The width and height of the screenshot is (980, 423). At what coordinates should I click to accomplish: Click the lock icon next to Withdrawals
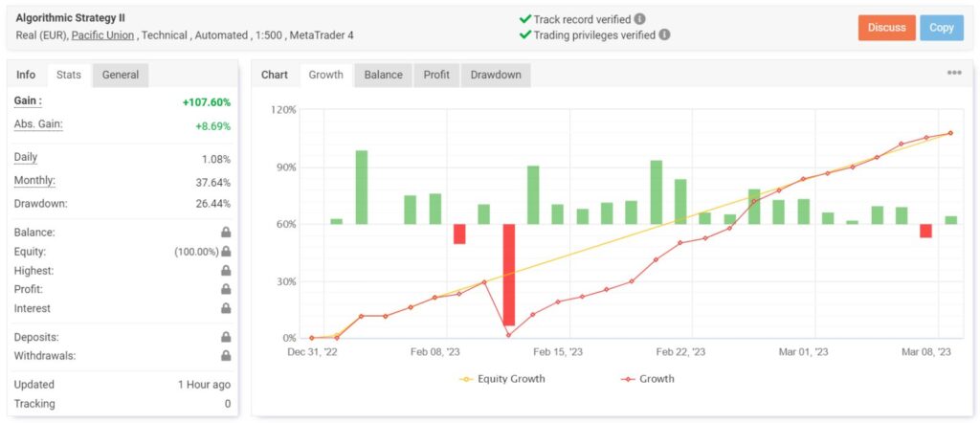226,356
